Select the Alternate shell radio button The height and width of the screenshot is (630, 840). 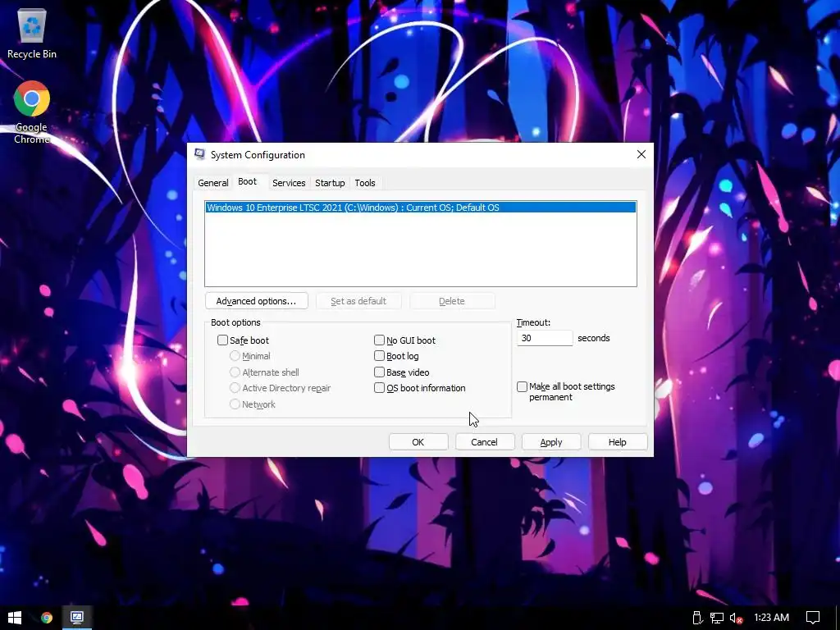[x=235, y=372]
